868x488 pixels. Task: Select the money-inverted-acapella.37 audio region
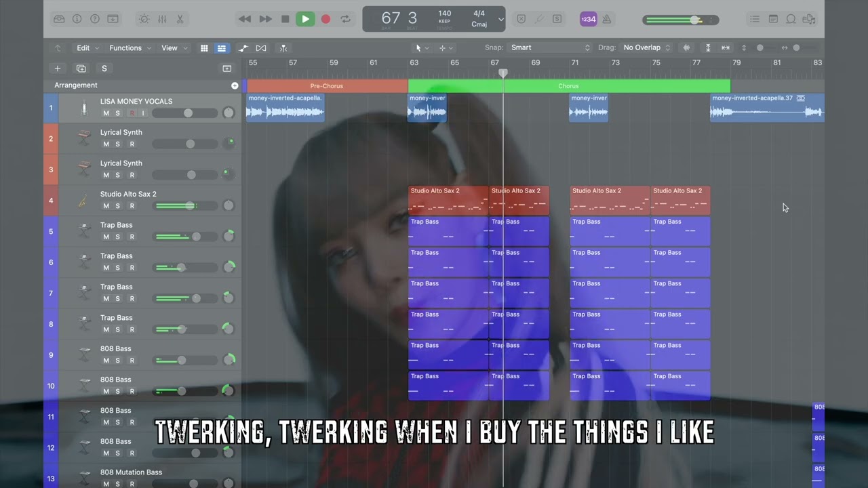[767, 107]
